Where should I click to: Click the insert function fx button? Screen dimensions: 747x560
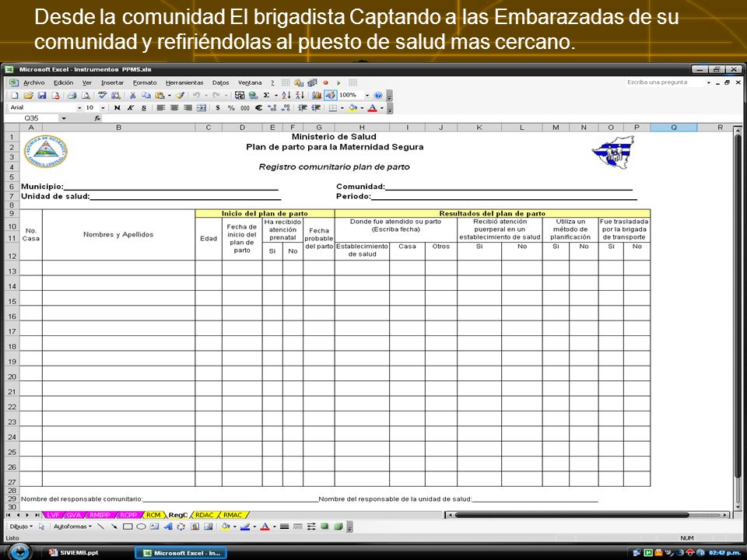(x=97, y=118)
